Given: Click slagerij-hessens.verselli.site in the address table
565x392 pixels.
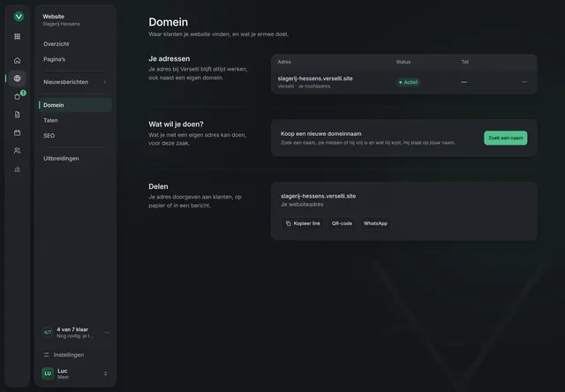Looking at the screenshot, I should [315, 79].
